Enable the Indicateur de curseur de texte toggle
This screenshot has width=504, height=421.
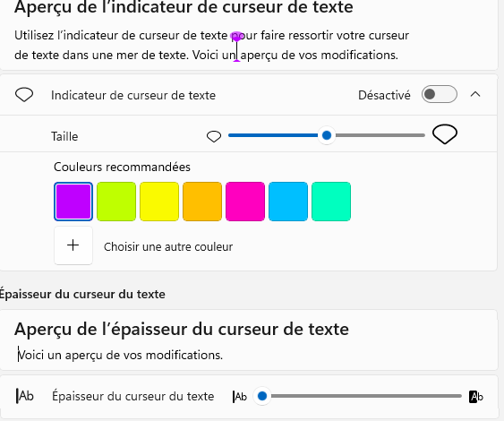440,94
